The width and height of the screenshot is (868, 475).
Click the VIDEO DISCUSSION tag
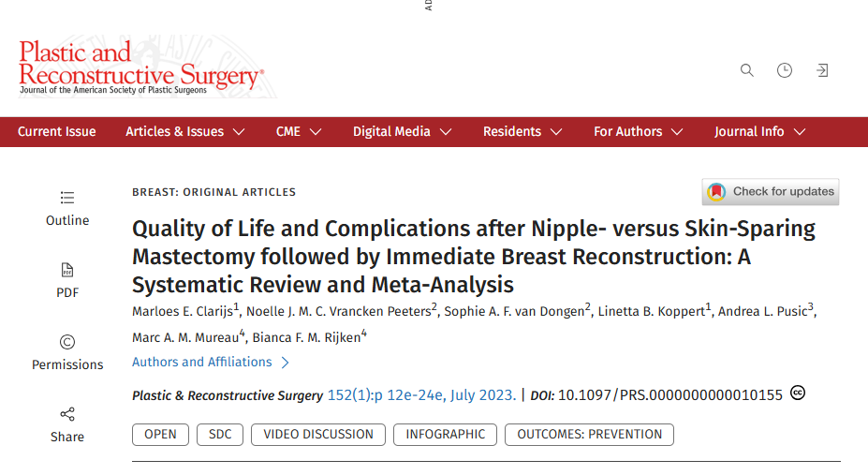click(x=318, y=435)
